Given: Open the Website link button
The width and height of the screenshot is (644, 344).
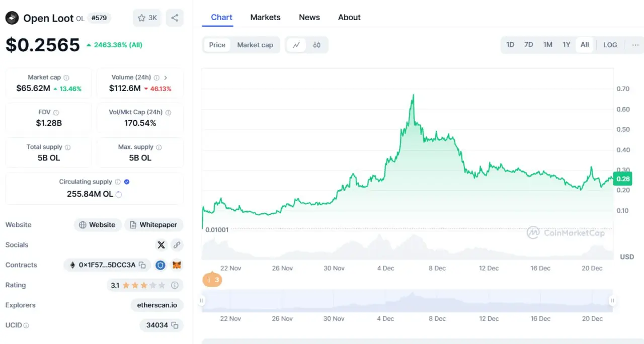Looking at the screenshot, I should [x=98, y=225].
